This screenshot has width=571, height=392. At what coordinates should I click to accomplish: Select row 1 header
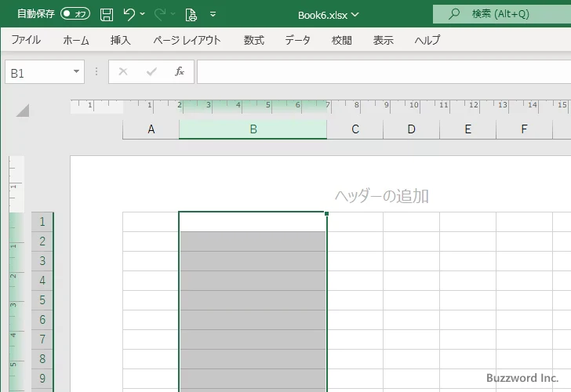pyautogui.click(x=42, y=222)
